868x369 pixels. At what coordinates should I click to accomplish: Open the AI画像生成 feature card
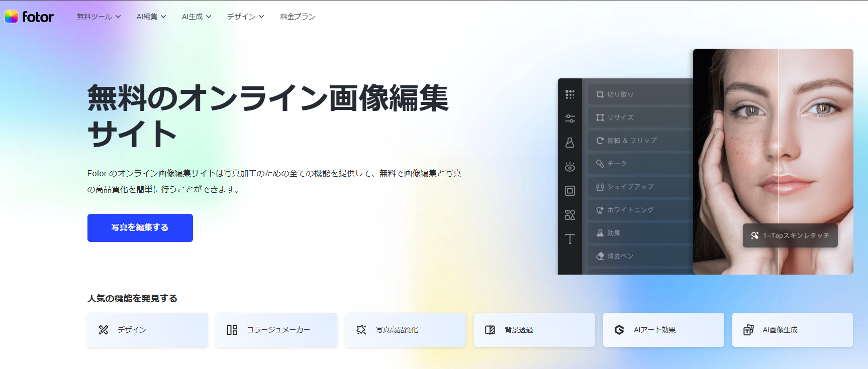[792, 330]
